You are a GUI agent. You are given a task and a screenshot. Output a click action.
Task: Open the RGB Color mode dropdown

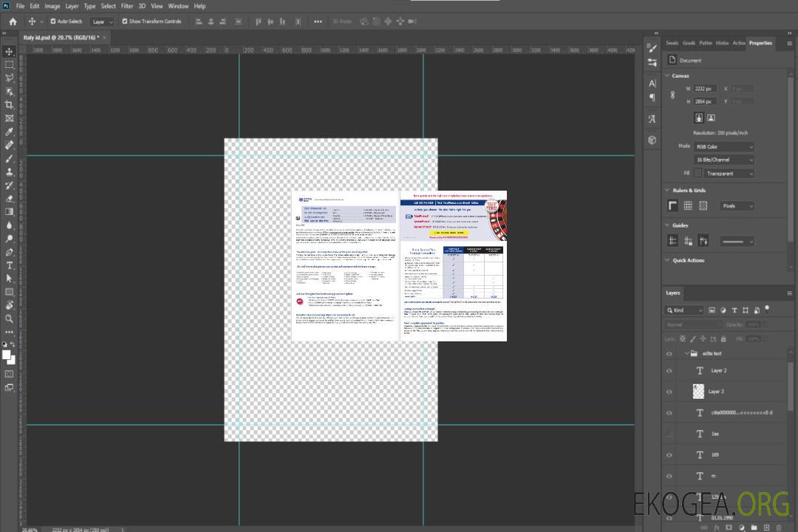point(723,146)
